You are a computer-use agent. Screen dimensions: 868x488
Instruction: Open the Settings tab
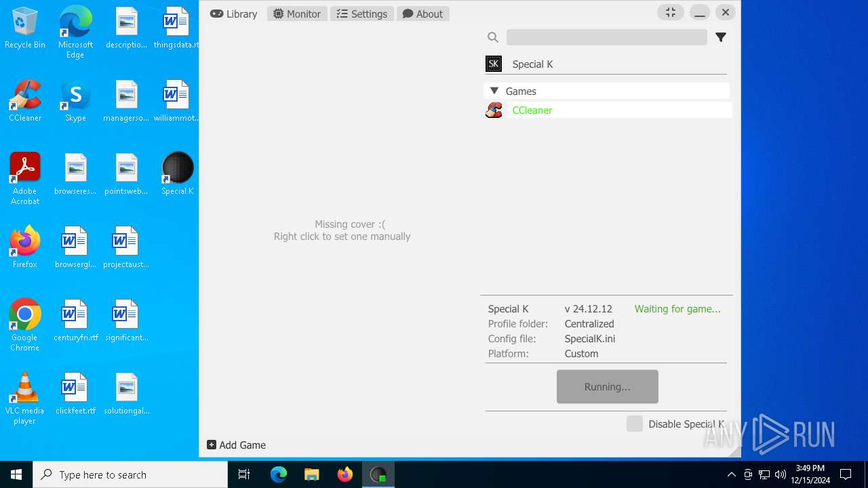(x=362, y=14)
